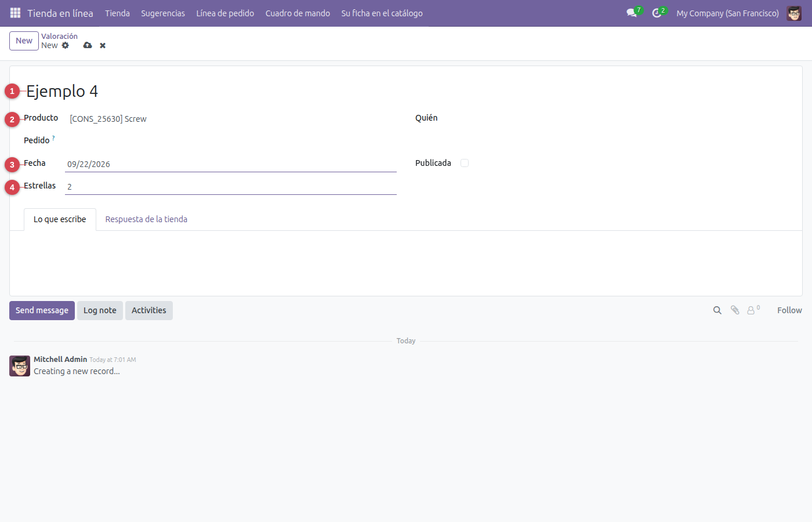Open the activities clock icon
812x522 pixels.
coord(657,13)
